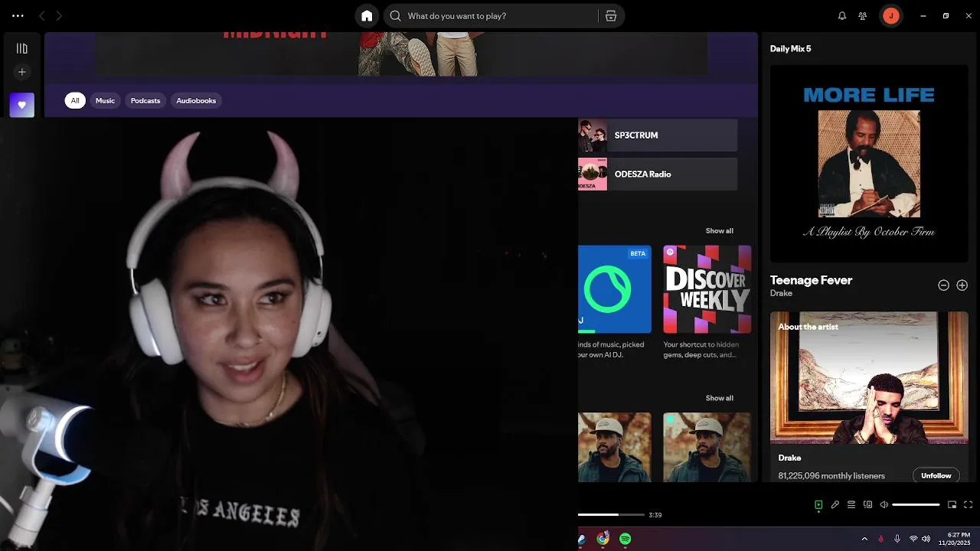Click the red tray application icon
Viewport: 980px width, 551px height.
880,539
